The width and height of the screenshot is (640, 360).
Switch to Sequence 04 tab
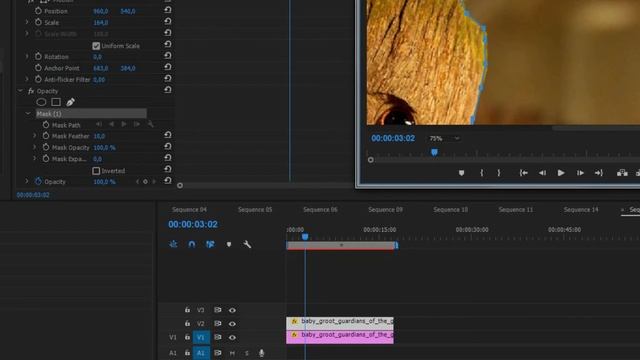click(x=189, y=209)
